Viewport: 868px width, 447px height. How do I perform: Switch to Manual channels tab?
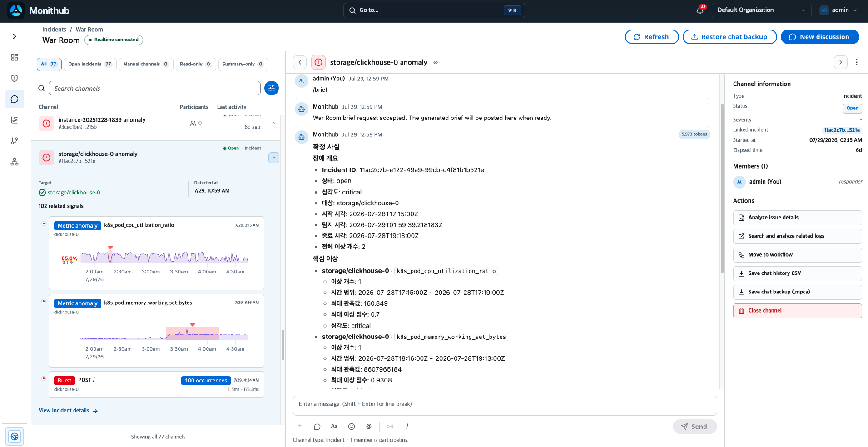(x=146, y=64)
